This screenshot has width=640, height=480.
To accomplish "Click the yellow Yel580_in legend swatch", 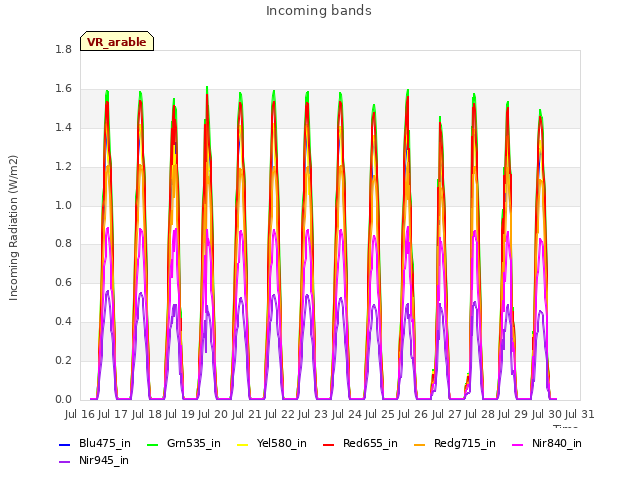I will coord(242,444).
